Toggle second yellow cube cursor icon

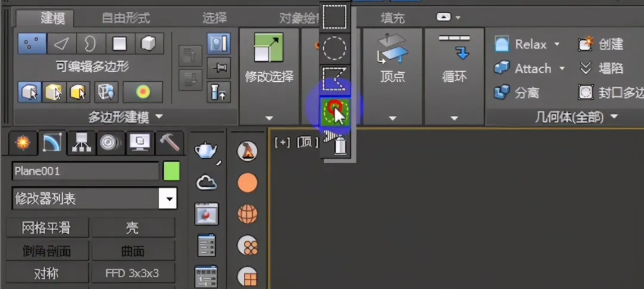pyautogui.click(x=54, y=92)
